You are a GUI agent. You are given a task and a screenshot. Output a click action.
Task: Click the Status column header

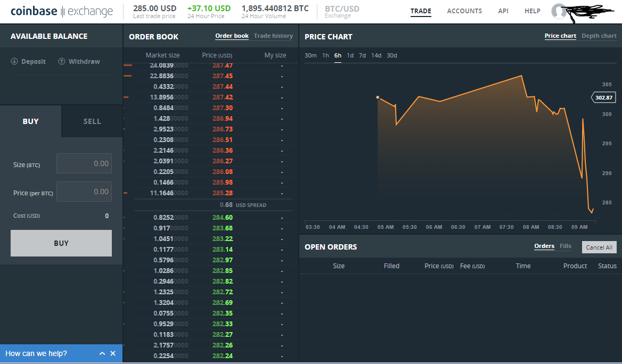[x=607, y=266]
